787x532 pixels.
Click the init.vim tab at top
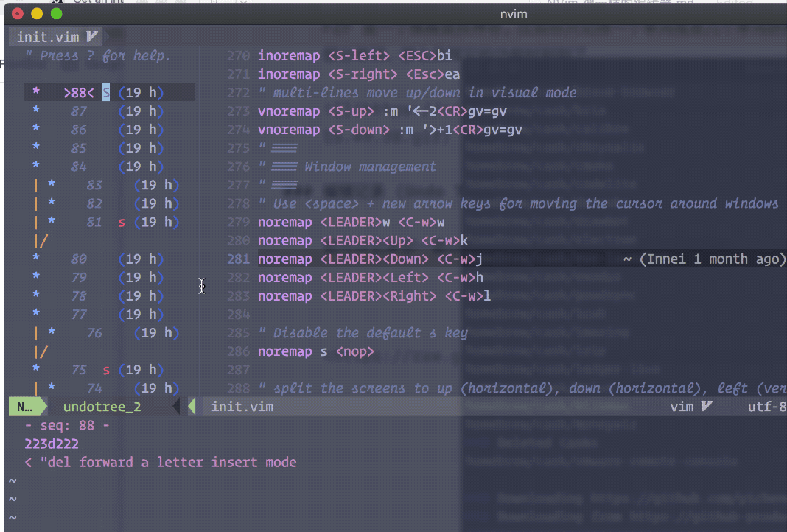pos(56,37)
